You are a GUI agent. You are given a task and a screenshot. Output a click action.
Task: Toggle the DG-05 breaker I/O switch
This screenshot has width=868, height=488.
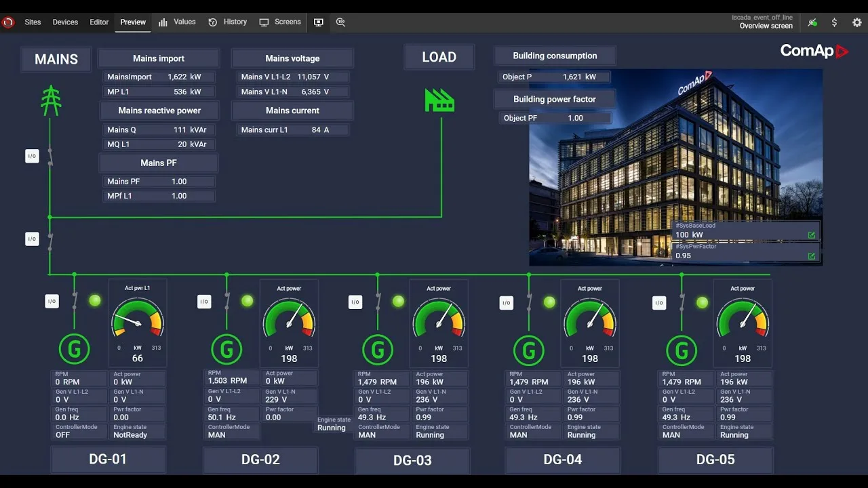point(659,302)
